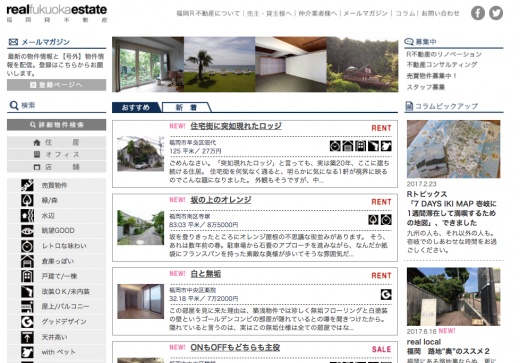Select the 眺望GOOD eye icon
This screenshot has width=520, height=363.
pyautogui.click(x=27, y=231)
